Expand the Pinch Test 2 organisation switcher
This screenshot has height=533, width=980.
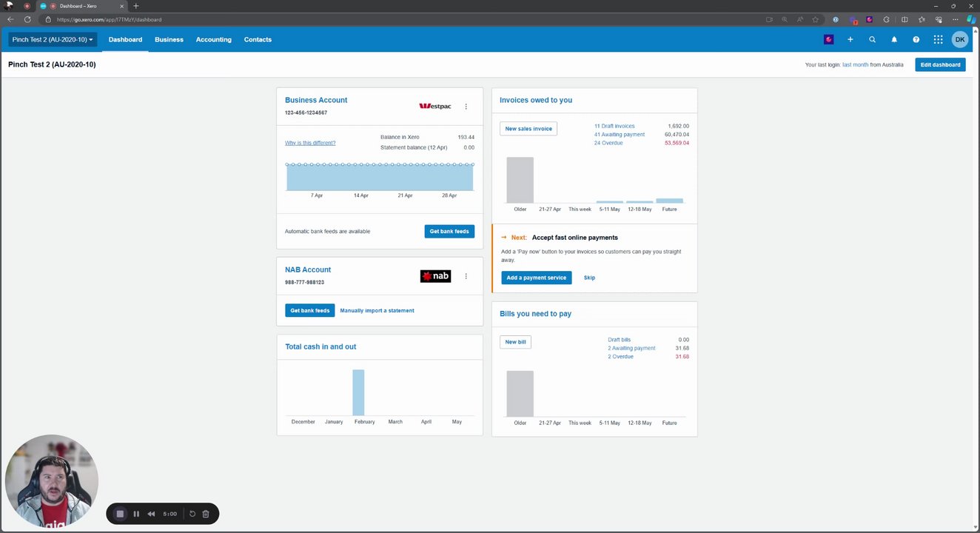tap(53, 39)
